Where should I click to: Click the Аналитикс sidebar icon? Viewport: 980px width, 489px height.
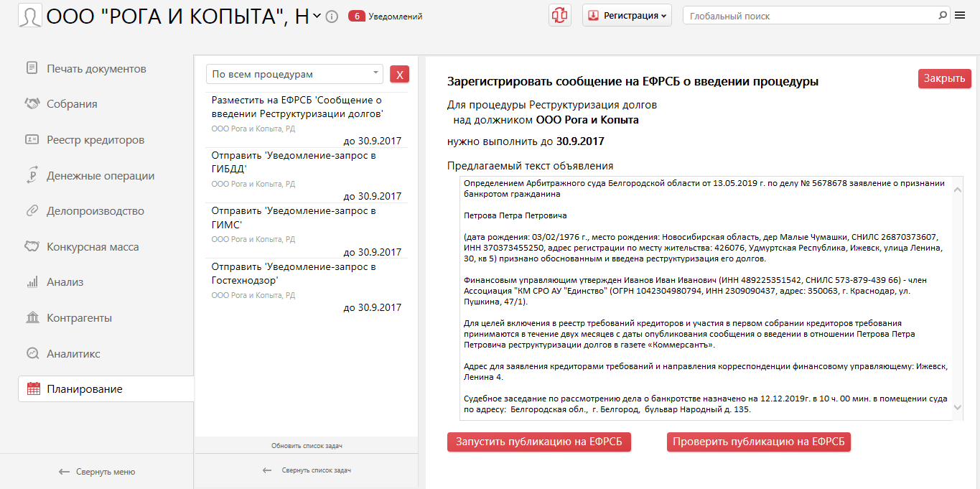tap(32, 354)
